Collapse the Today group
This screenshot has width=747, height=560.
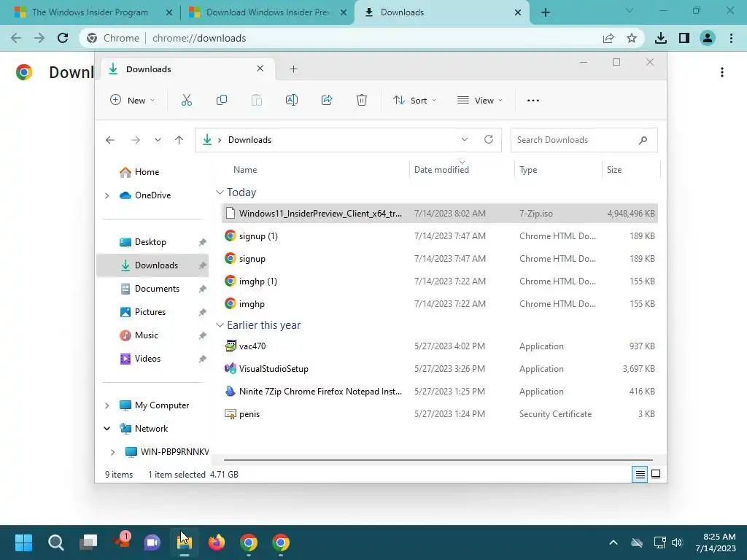point(220,192)
